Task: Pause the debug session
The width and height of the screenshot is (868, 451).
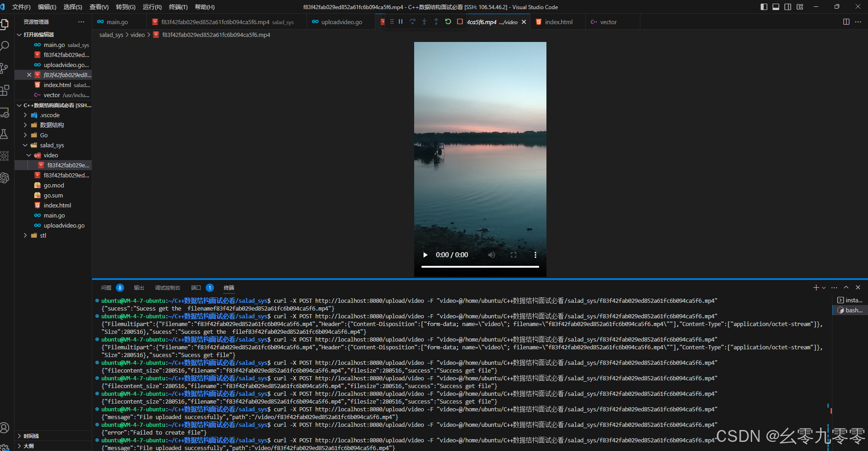Action: [400, 21]
